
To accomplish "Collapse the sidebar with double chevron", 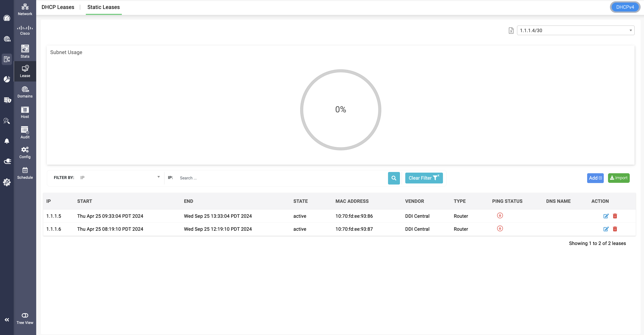I will click(x=7, y=319).
